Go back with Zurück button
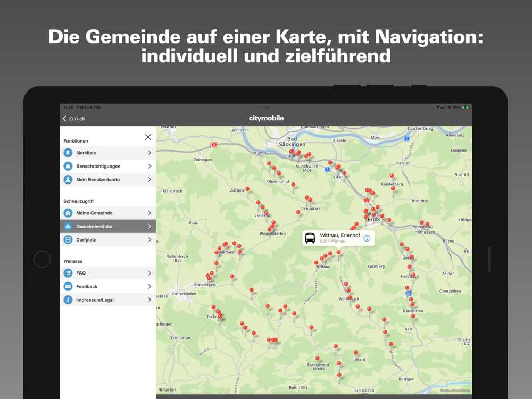 [74, 119]
